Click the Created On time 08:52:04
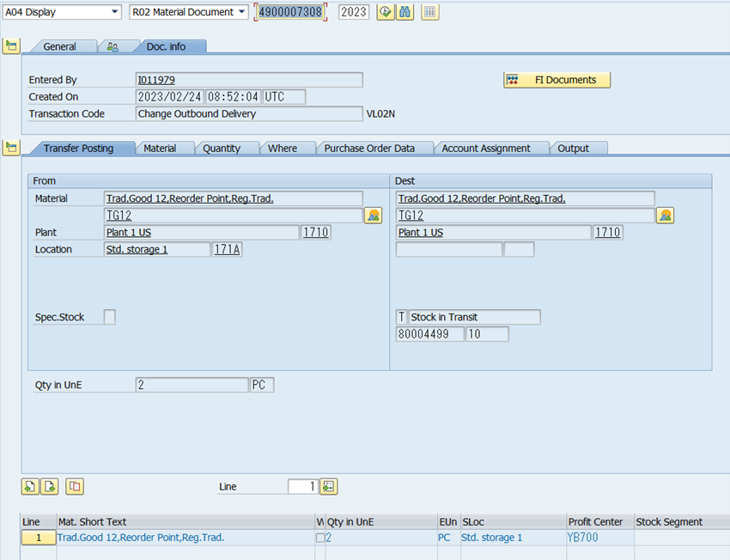This screenshot has width=730, height=560. tap(233, 97)
